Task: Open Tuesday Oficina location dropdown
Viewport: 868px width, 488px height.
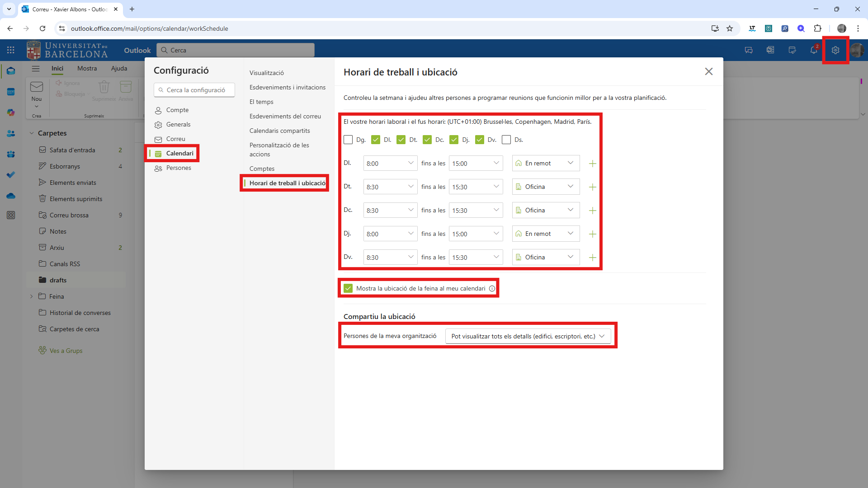Action: [546, 187]
